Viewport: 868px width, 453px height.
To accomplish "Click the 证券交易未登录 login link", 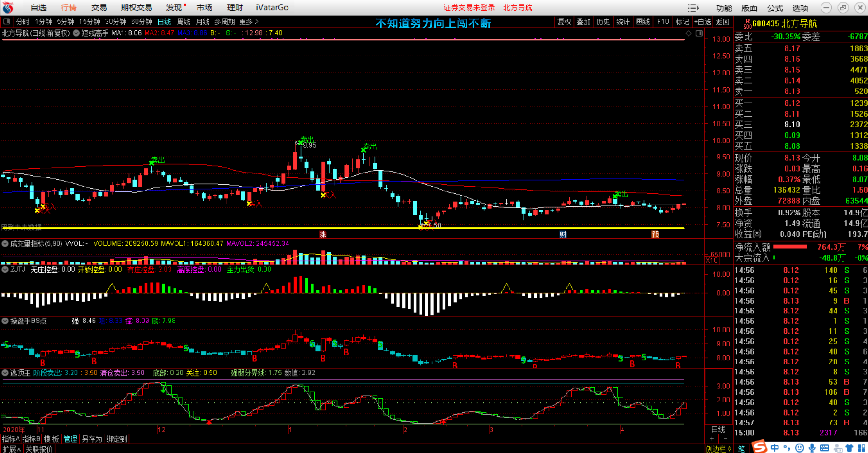I will [x=469, y=8].
